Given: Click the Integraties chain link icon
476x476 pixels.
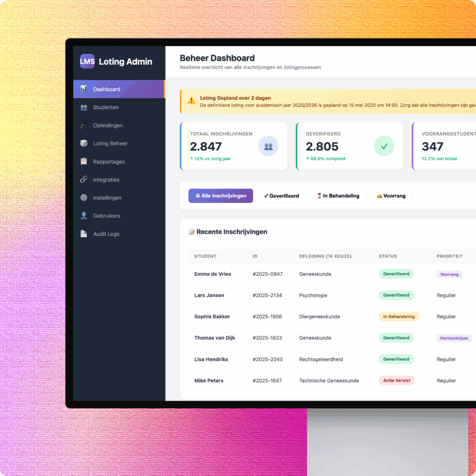Looking at the screenshot, I should (84, 179).
